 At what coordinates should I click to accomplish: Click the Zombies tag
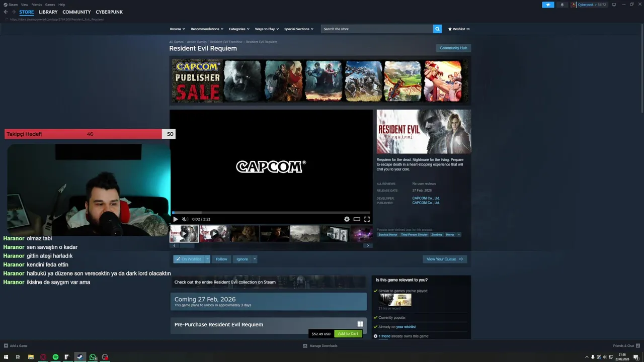click(437, 235)
